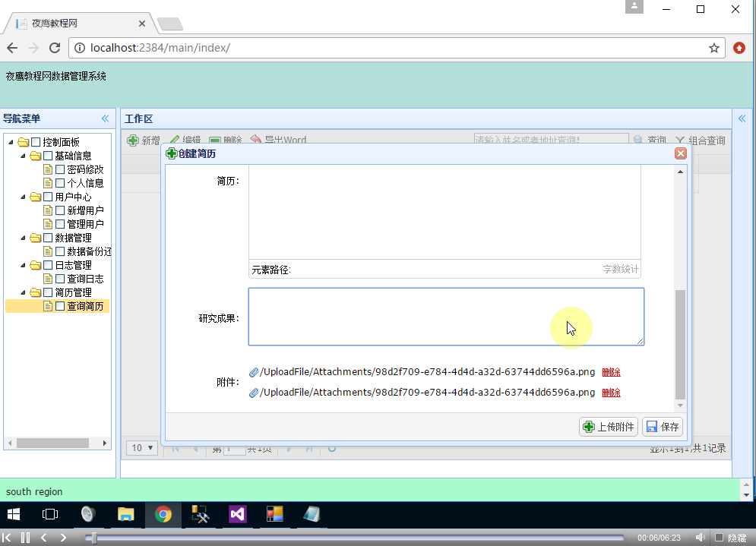Collapse the 用户中心 tree node arrow
This screenshot has width=756, height=546.
tap(23, 197)
